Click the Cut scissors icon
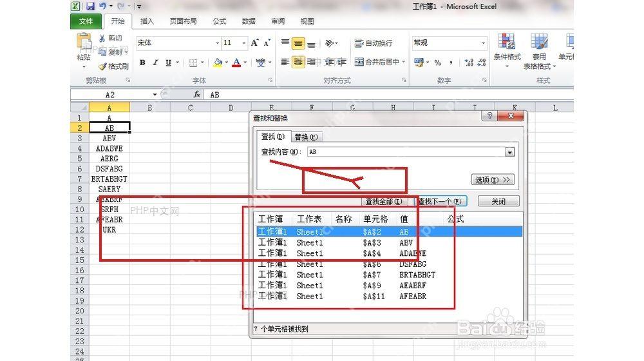The height and width of the screenshot is (361, 644). 102,38
